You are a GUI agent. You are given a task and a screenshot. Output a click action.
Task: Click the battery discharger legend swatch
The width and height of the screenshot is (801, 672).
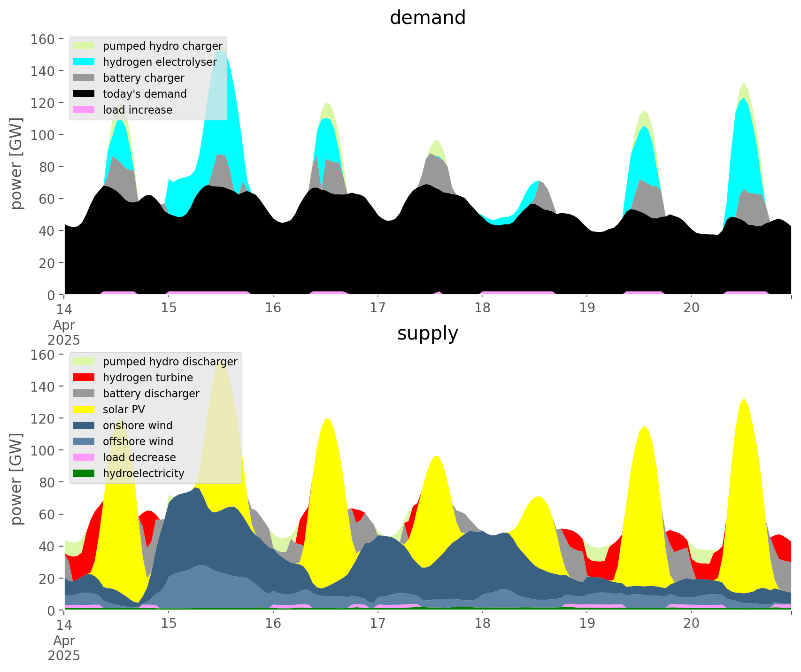click(x=85, y=394)
